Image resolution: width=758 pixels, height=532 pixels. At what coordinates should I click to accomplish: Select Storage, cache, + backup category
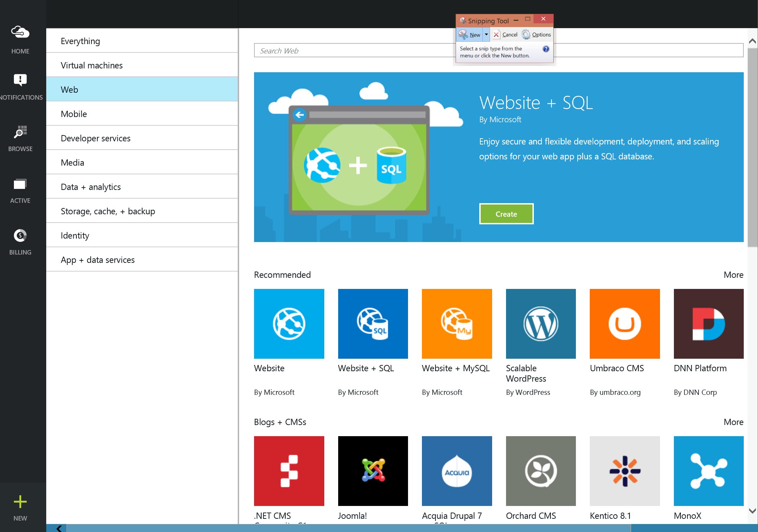142,211
